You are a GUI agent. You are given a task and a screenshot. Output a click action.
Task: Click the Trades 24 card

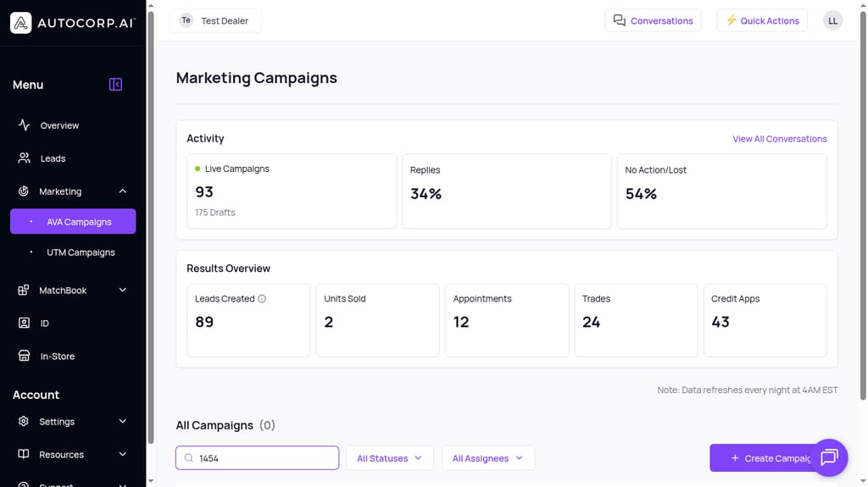coord(636,320)
